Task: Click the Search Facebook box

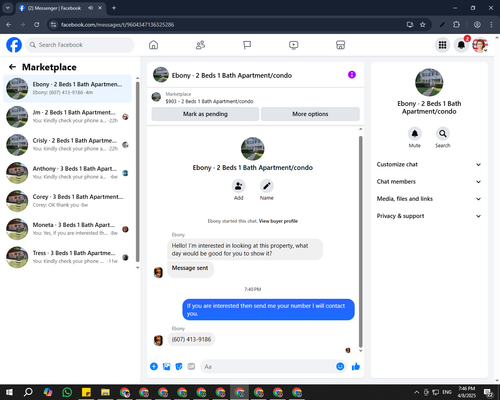Action: point(80,45)
